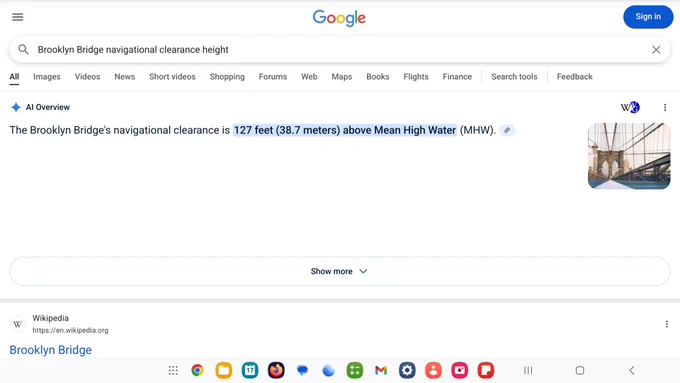Click the Sign in button
680x383 pixels.
[648, 17]
